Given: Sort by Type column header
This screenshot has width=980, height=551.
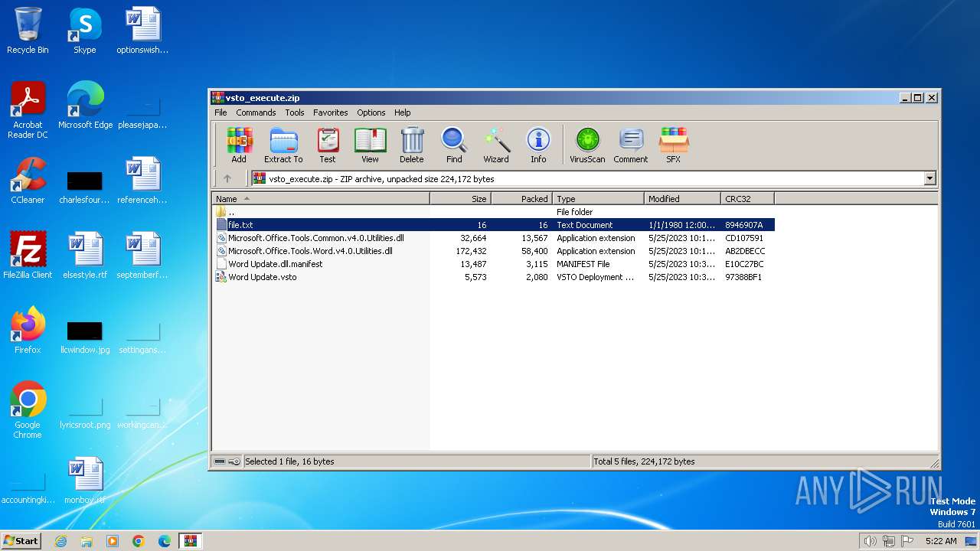Looking at the screenshot, I should point(598,198).
